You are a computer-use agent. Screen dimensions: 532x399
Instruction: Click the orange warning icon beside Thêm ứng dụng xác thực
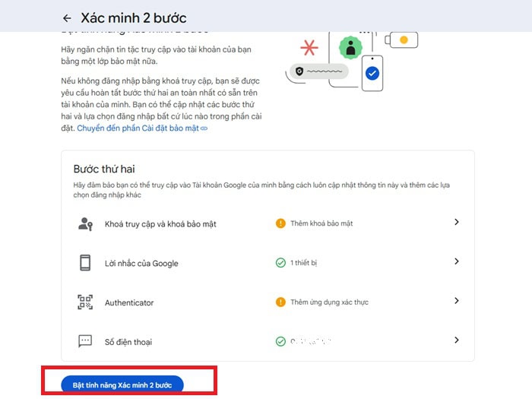(280, 302)
